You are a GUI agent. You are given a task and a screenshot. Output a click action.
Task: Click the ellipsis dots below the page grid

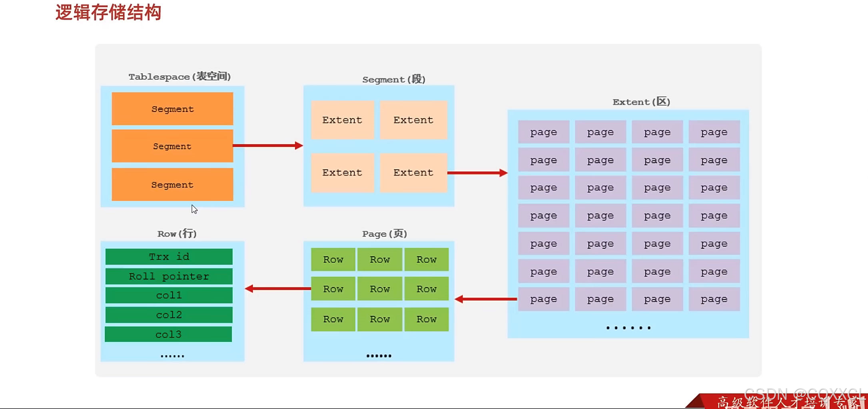click(x=629, y=328)
